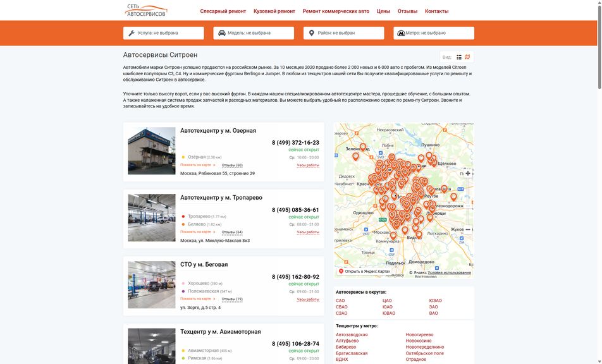Click map pin near Зеленоград
Image resolution: width=602 pixels, height=364 pixels.
click(x=363, y=147)
